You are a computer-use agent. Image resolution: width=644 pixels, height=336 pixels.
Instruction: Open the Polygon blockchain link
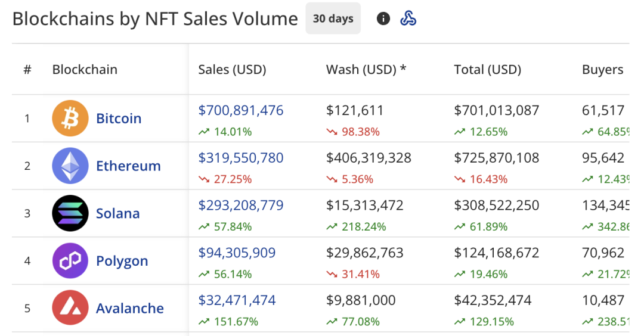point(122,262)
